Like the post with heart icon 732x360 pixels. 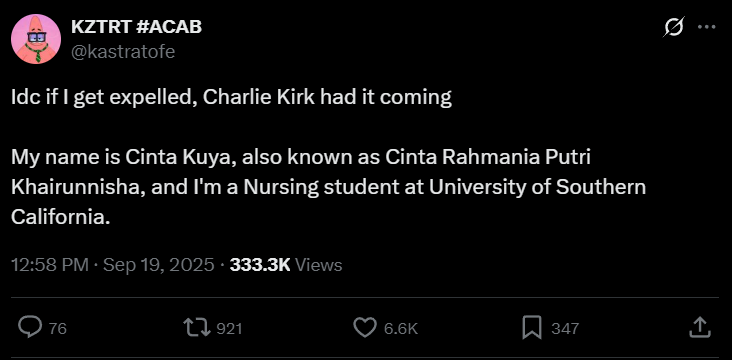pyautogui.click(x=365, y=327)
